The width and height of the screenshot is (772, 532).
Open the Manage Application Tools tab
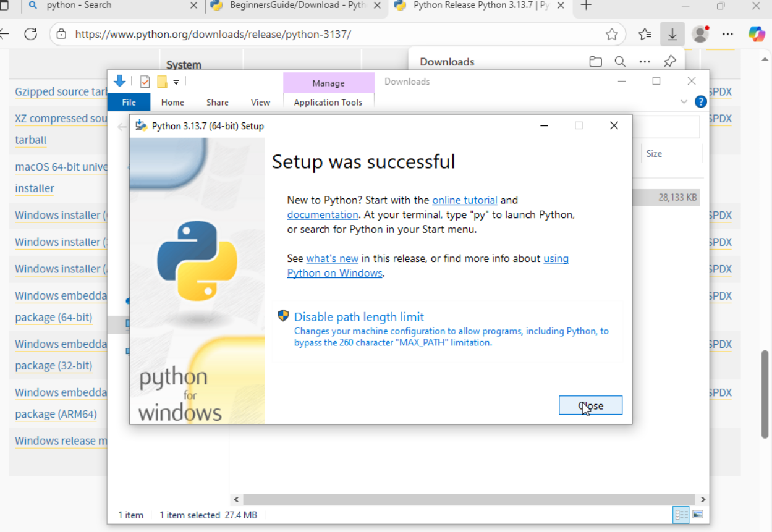(328, 103)
